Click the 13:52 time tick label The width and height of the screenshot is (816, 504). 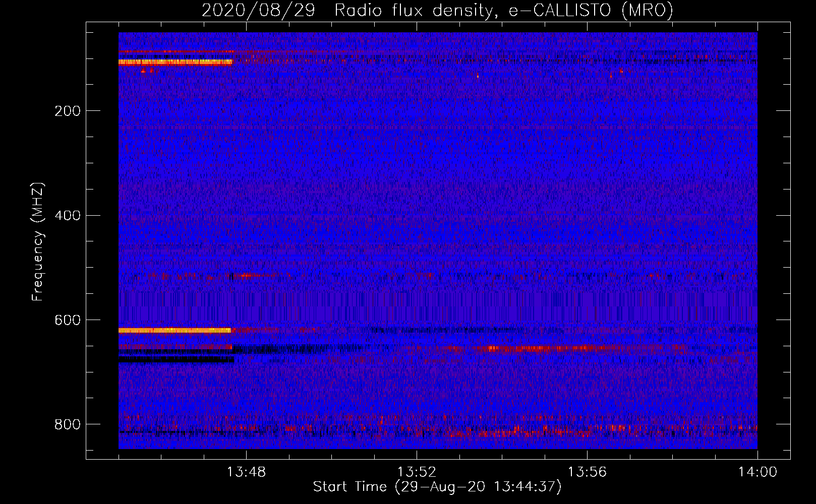[417, 472]
